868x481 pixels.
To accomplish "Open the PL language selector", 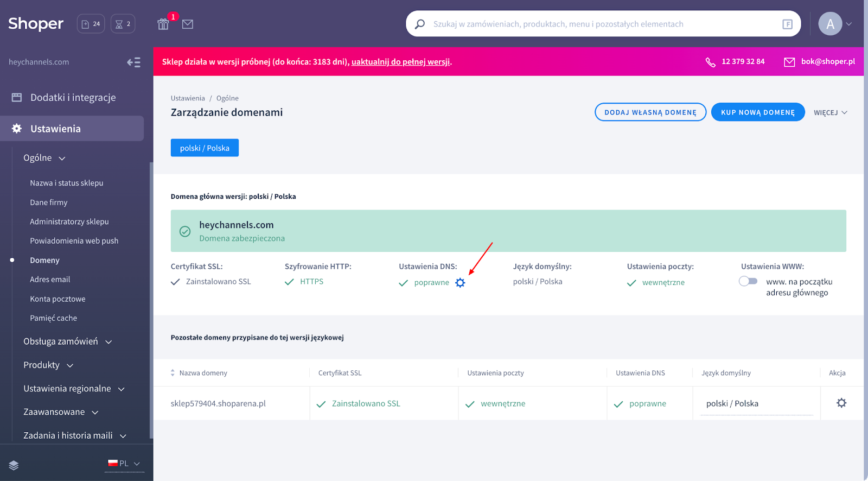I will [124, 464].
